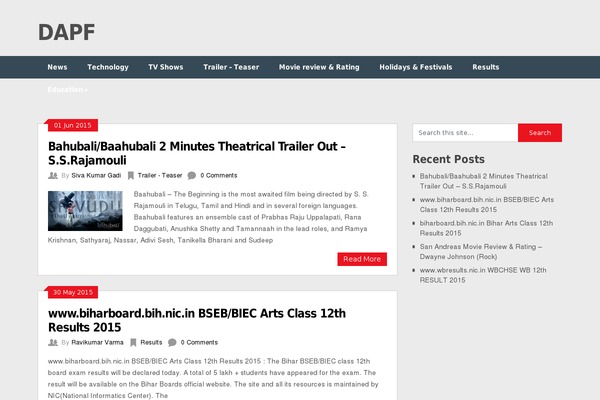Viewport: 600px width, 400px height.
Task: Open Movie review & Rating menu
Action: [x=319, y=67]
